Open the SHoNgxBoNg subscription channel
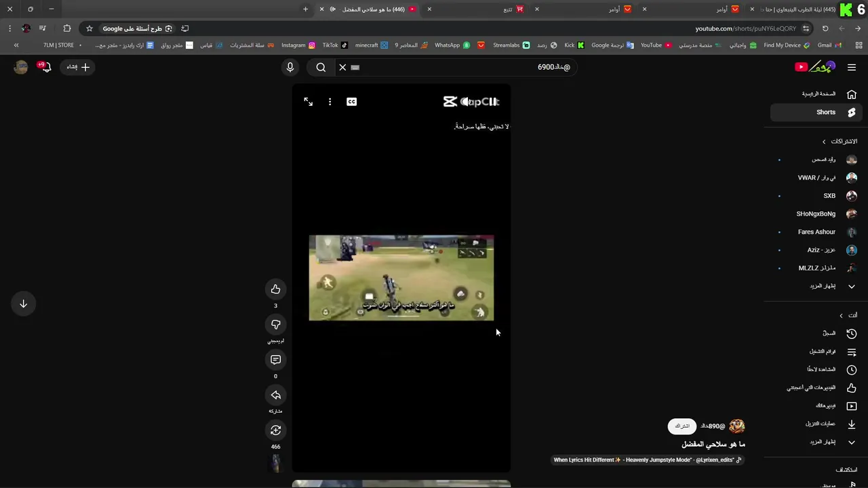The image size is (868, 488). (x=816, y=214)
